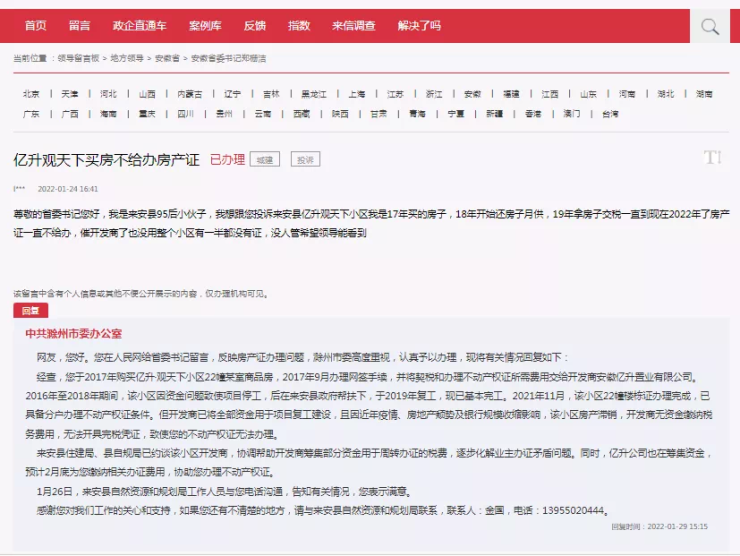This screenshot has height=556, width=740.
Task: Select province 河南
Action: [x=627, y=94]
